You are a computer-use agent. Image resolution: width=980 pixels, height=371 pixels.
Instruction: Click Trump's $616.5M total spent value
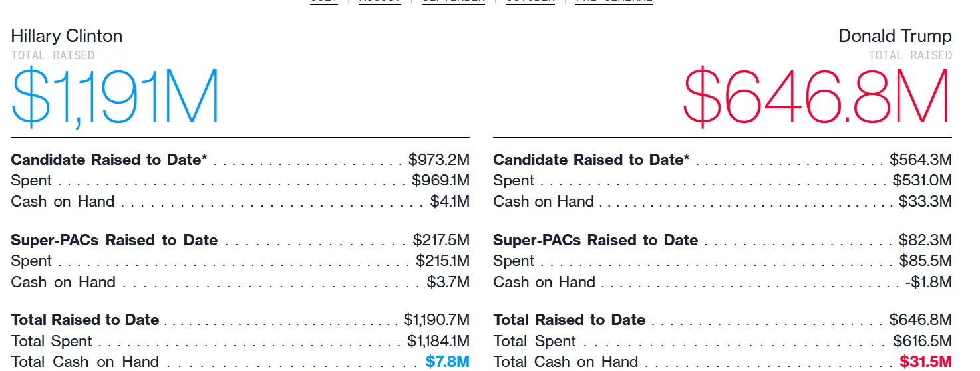click(x=922, y=341)
